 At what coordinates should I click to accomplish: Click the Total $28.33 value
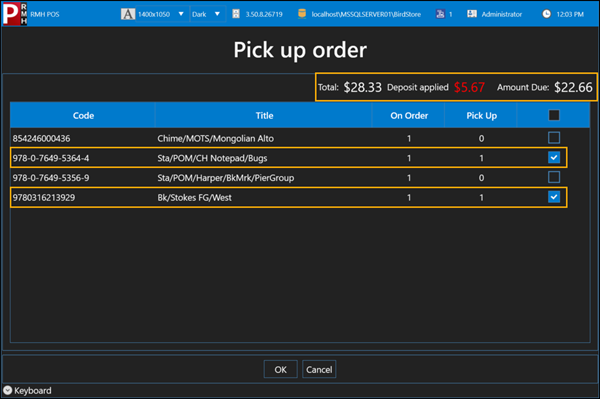[x=362, y=88]
